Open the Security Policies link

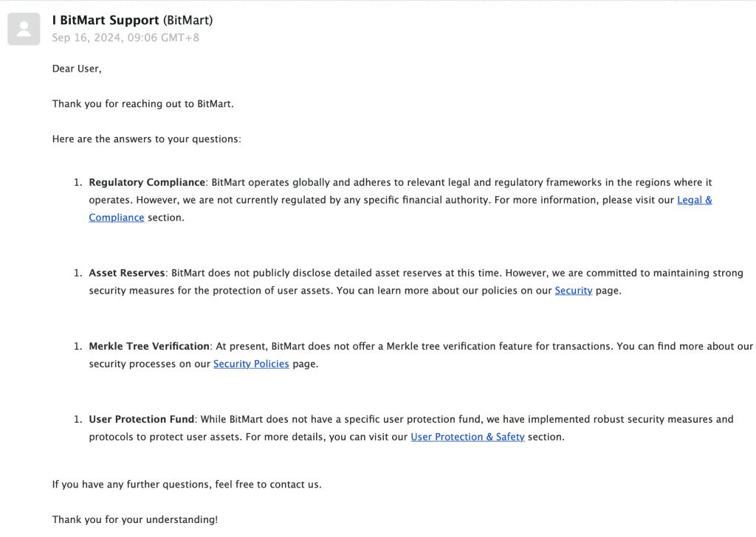(251, 364)
